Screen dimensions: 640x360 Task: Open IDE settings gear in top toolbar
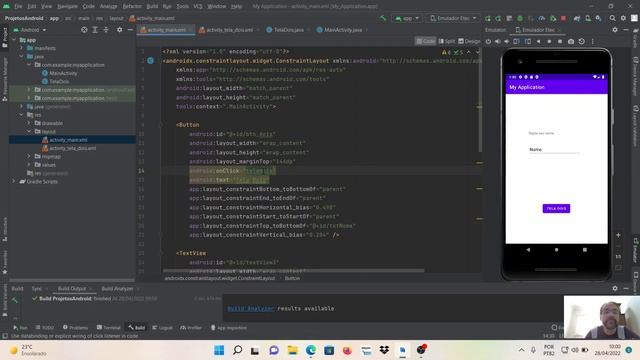click(x=623, y=18)
